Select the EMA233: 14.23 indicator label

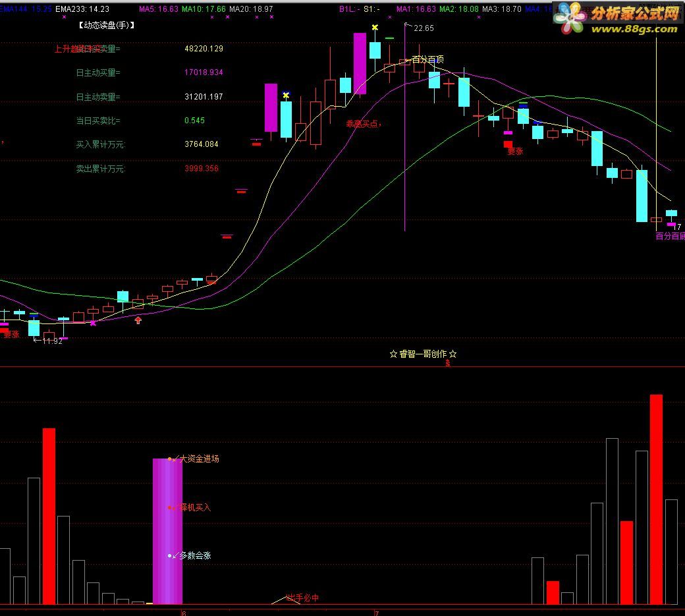click(82, 9)
